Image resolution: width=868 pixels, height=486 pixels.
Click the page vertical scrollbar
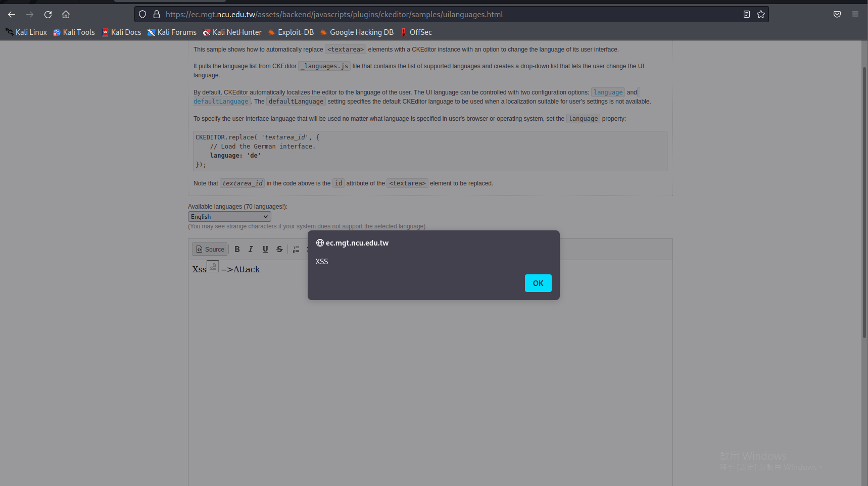tap(864, 202)
